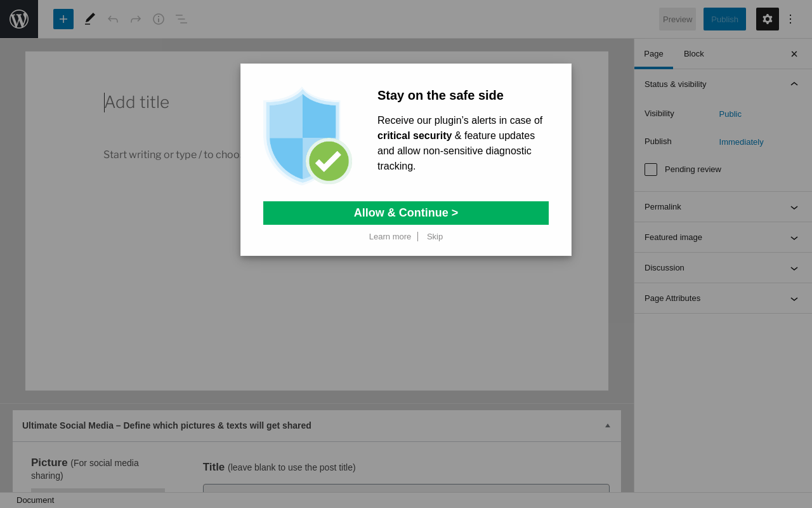The width and height of the screenshot is (812, 508).
Task: Click the Allow & Continue button
Action: pyautogui.click(x=406, y=213)
